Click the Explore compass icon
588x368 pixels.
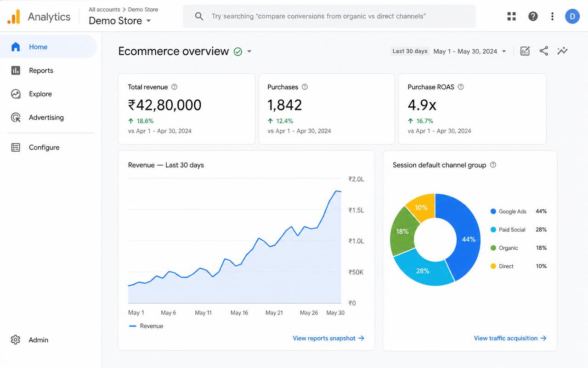[16, 94]
